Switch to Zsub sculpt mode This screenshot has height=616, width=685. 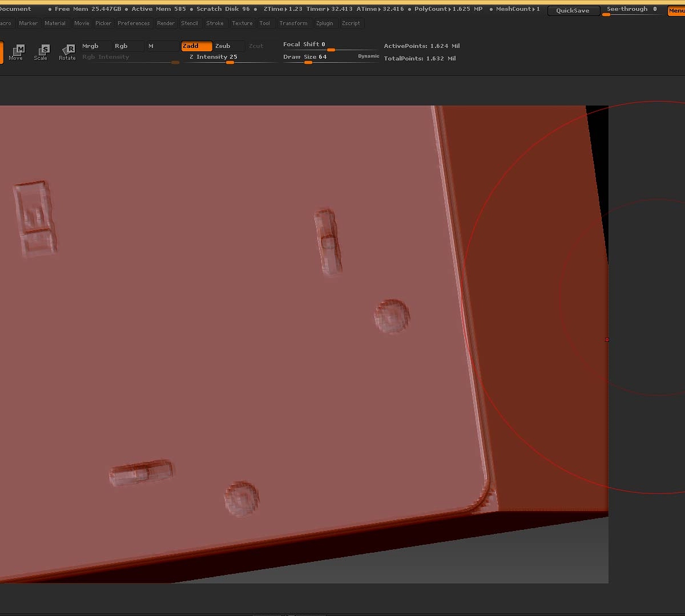(228, 46)
